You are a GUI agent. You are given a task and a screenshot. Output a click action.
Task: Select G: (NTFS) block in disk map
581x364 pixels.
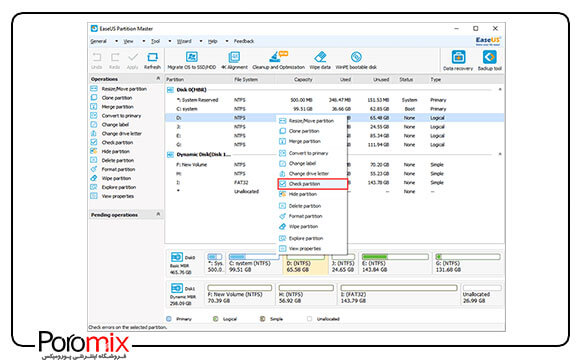pyautogui.click(x=468, y=264)
